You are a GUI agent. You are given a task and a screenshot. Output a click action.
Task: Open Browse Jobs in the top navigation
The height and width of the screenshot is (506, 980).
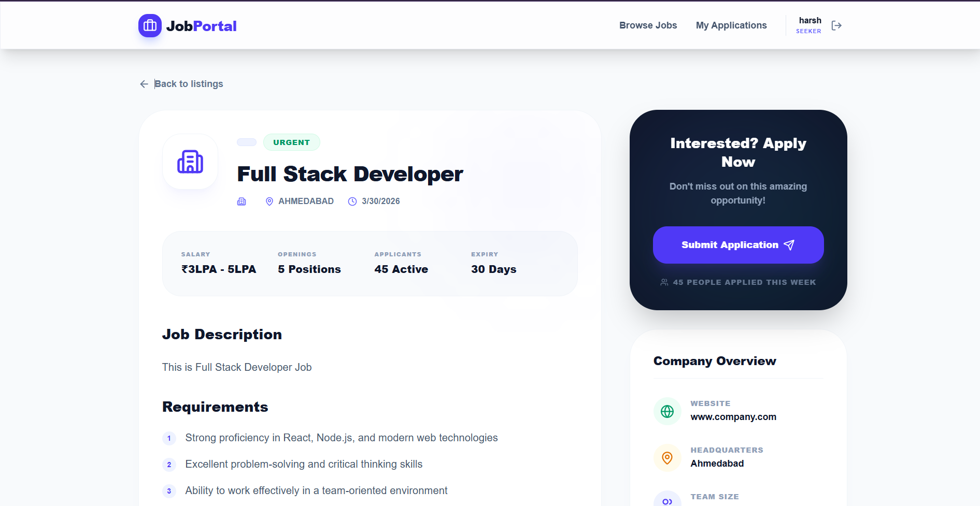tap(648, 25)
